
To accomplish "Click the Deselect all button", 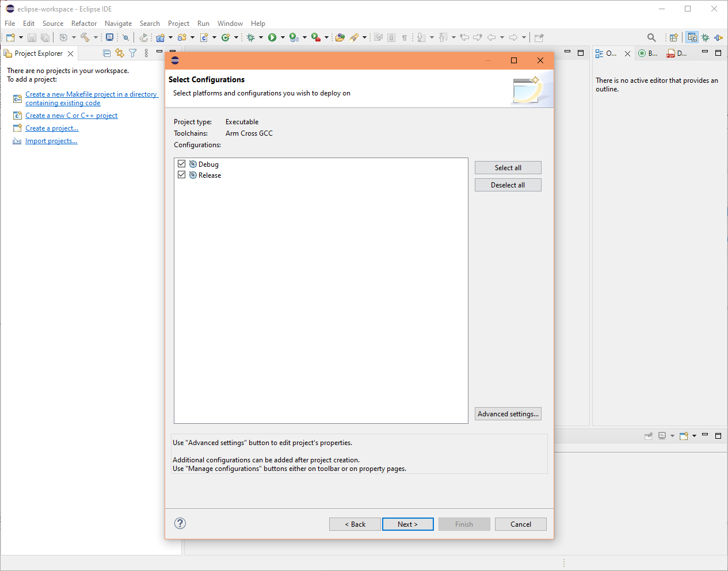I will click(x=508, y=185).
